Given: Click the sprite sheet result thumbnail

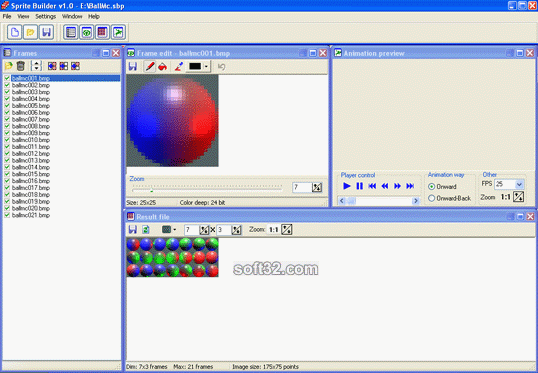Looking at the screenshot, I should 173,257.
